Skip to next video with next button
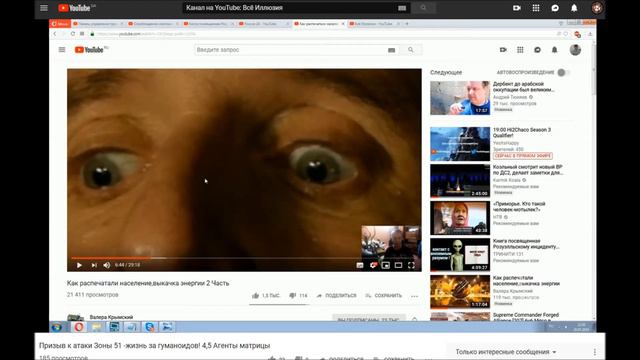 94,265
